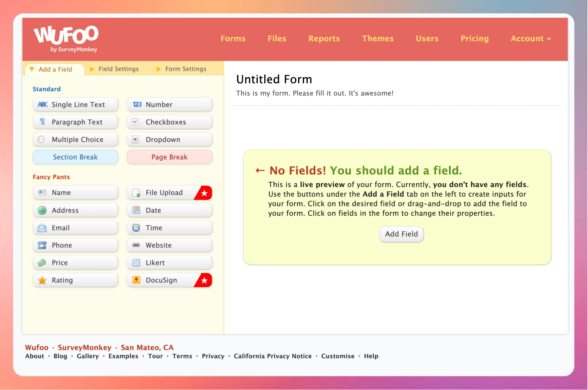Click the table icon next to Likert

pyautogui.click(x=136, y=263)
